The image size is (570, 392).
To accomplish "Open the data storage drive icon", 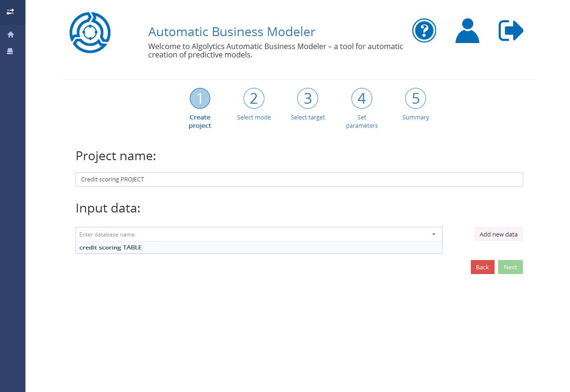I will pyautogui.click(x=10, y=51).
